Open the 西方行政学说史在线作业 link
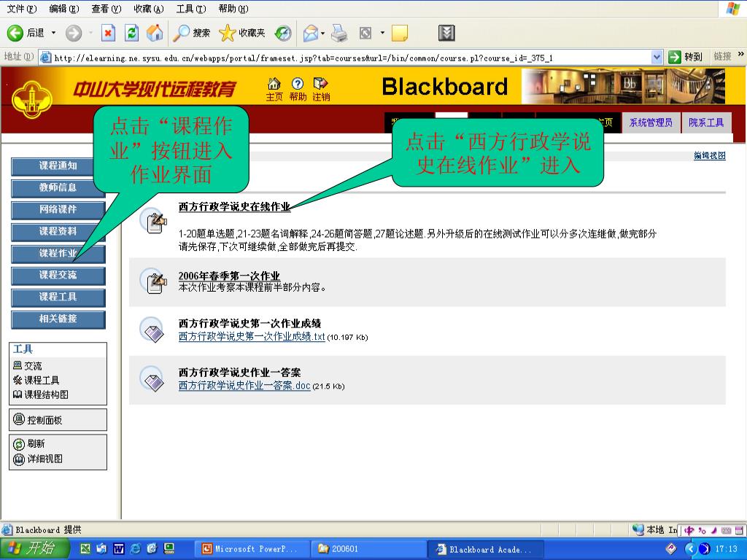Screen dimensions: 747x560 234,206
